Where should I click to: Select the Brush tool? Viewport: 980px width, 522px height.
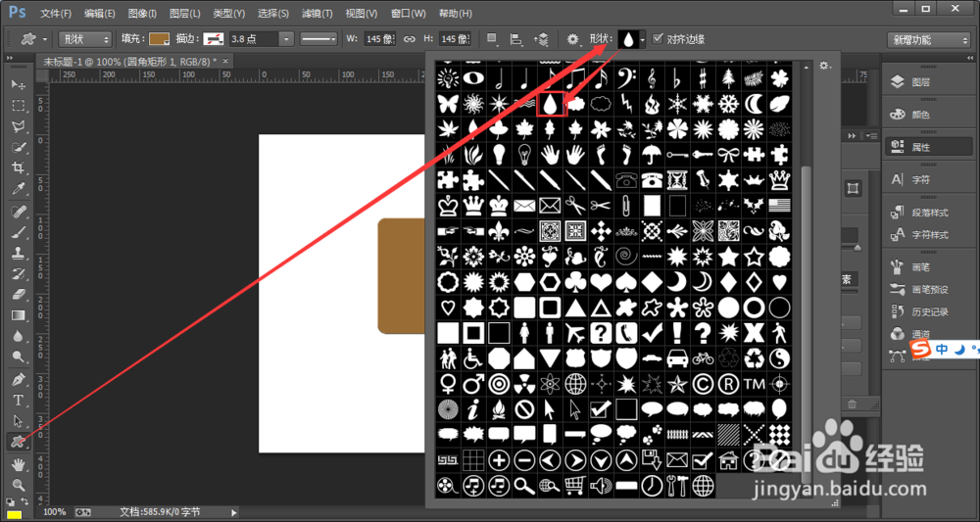(19, 232)
